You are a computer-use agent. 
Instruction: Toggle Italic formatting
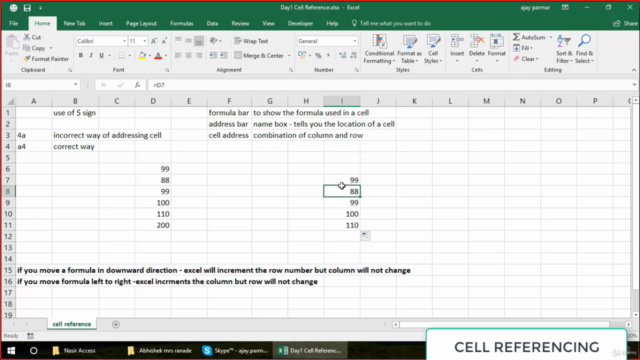click(91, 56)
